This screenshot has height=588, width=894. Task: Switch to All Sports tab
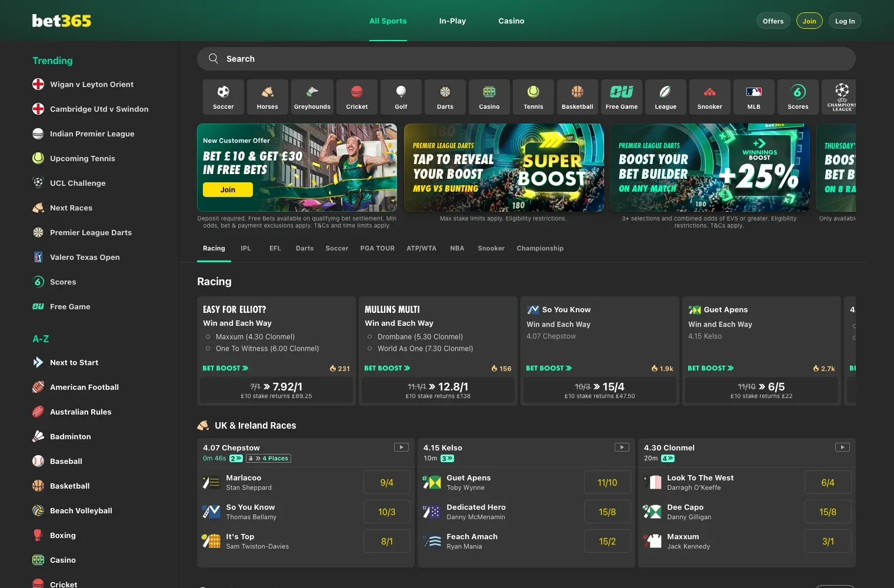[x=388, y=21]
